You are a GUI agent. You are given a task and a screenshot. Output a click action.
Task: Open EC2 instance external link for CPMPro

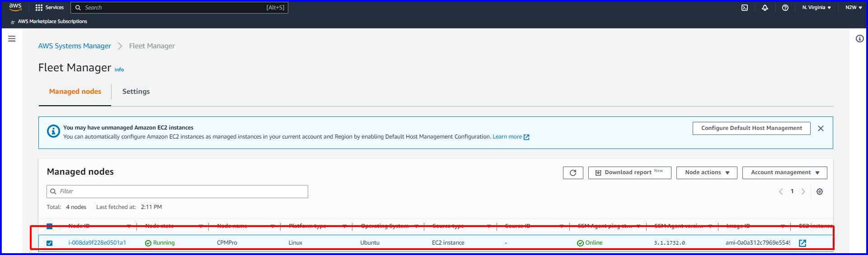click(802, 243)
